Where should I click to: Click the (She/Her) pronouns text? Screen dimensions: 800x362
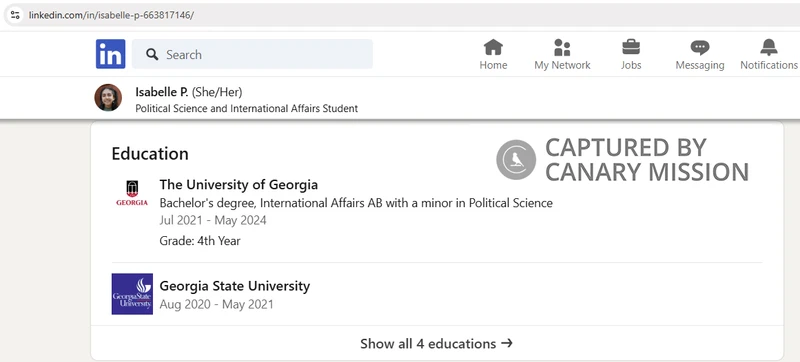pos(217,92)
